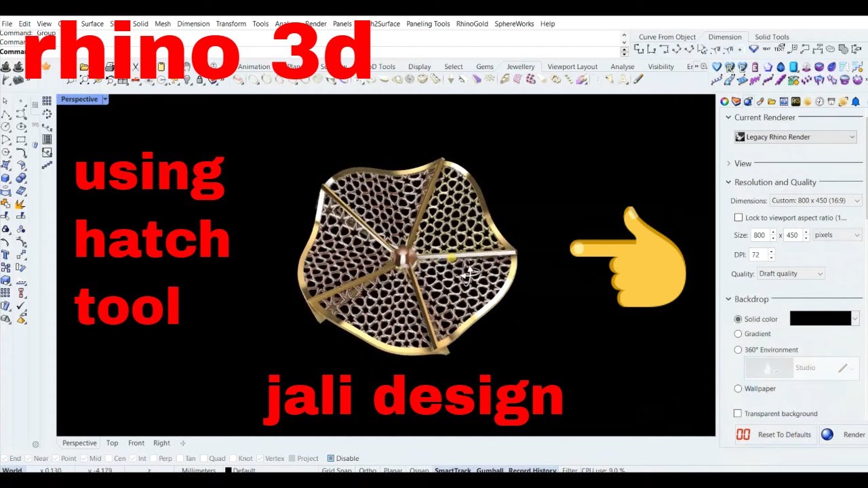Open the Render sphere panel icon

(x=748, y=102)
